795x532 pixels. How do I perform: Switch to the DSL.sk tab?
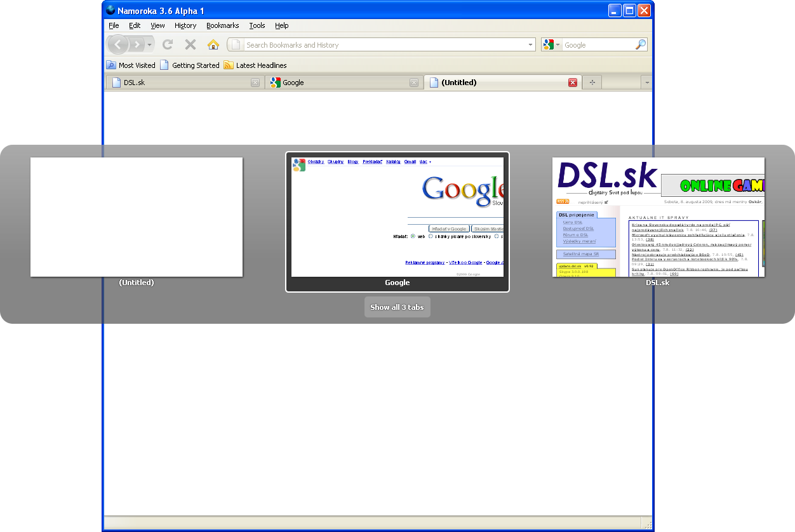[184, 83]
